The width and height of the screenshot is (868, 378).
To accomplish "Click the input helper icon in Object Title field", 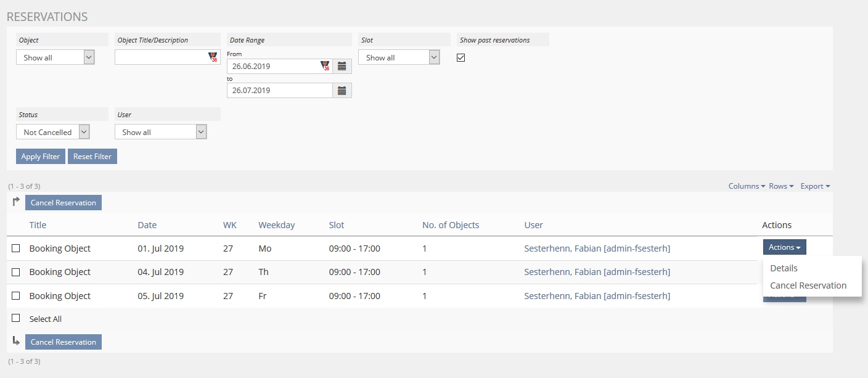I will (x=213, y=56).
